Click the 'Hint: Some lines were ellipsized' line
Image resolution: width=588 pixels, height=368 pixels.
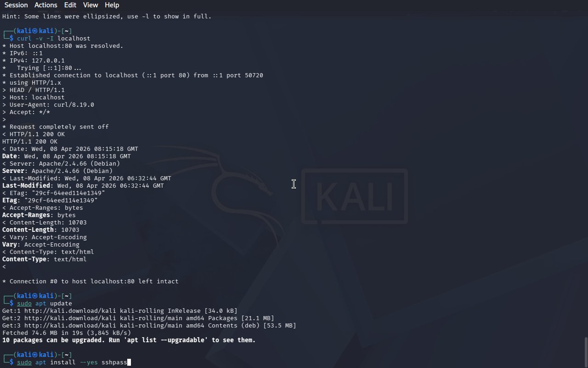coord(107,17)
